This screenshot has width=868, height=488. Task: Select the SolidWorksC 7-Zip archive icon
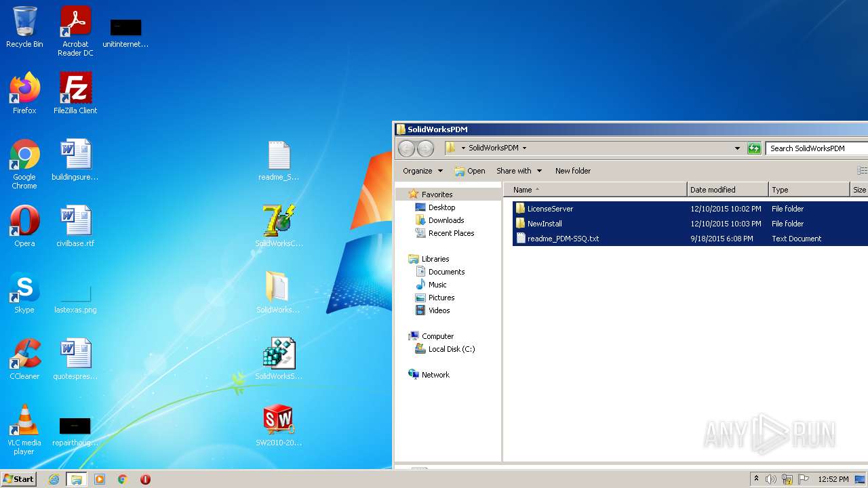pos(279,226)
